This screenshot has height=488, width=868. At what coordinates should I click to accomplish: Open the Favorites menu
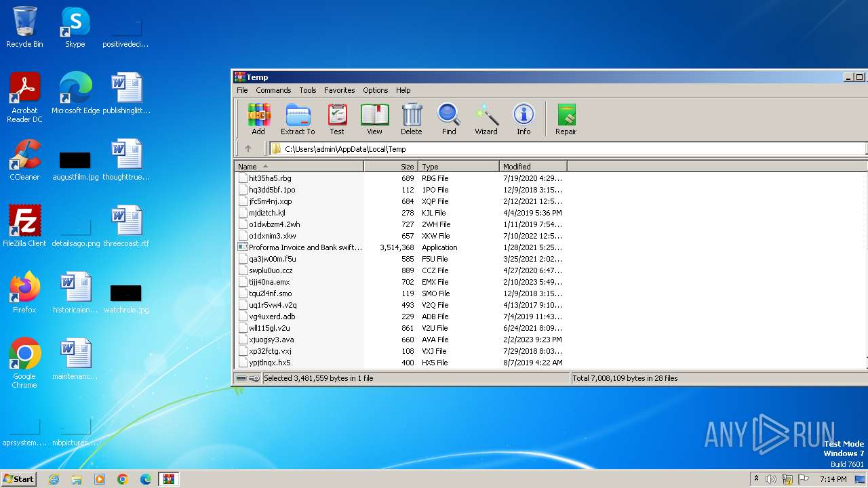click(x=339, y=90)
